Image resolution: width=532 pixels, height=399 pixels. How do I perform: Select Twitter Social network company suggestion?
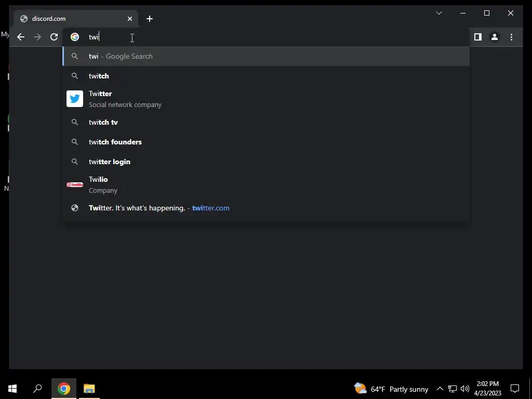(266, 99)
